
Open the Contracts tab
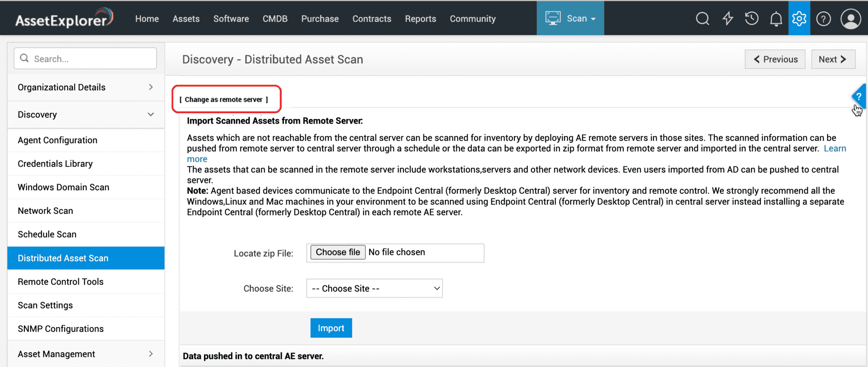pyautogui.click(x=372, y=19)
